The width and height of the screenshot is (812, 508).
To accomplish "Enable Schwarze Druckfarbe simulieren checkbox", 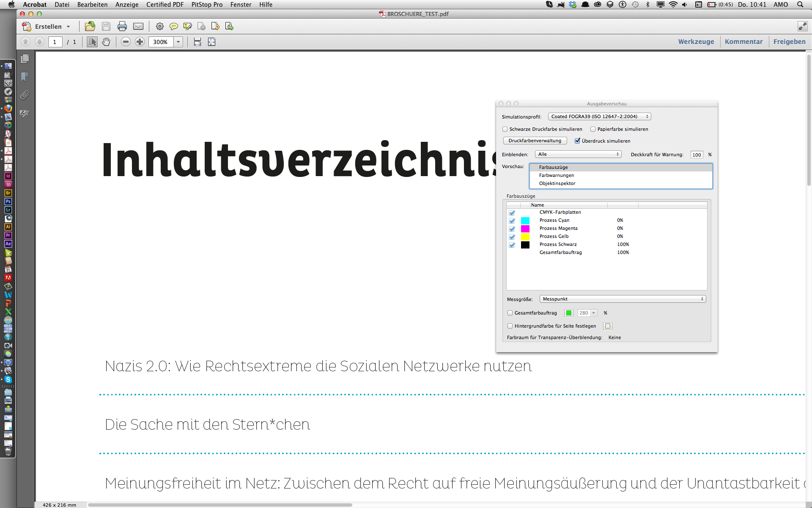I will click(x=505, y=129).
